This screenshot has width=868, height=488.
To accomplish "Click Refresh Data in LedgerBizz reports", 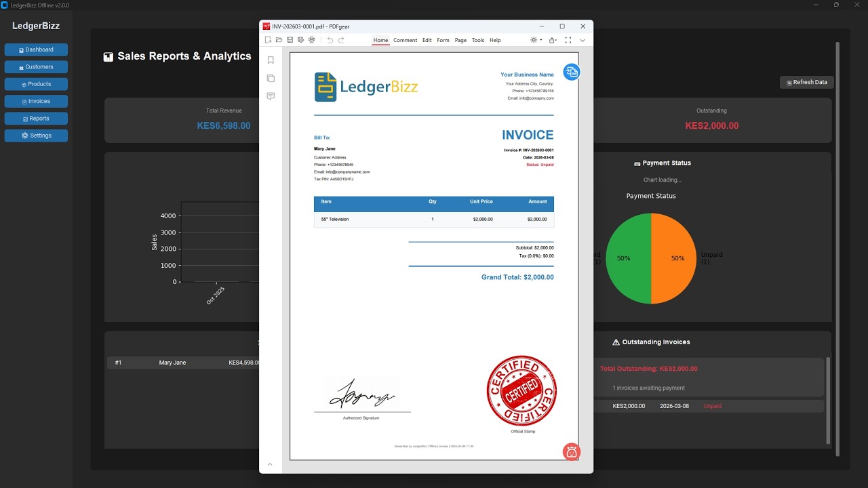I will pos(807,82).
